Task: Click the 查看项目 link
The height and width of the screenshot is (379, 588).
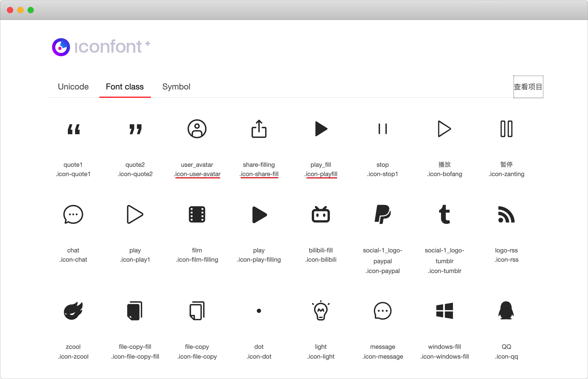Action: [528, 87]
